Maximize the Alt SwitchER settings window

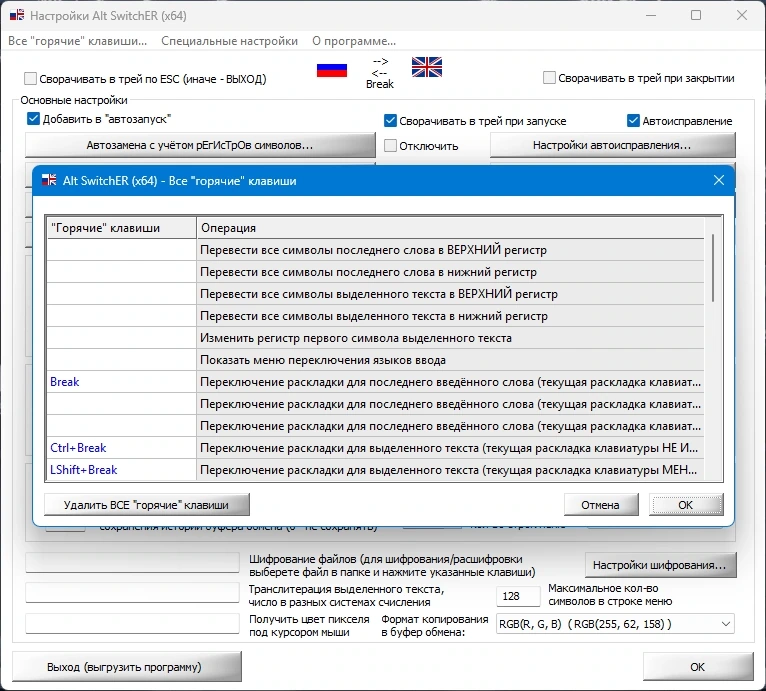[x=696, y=15]
